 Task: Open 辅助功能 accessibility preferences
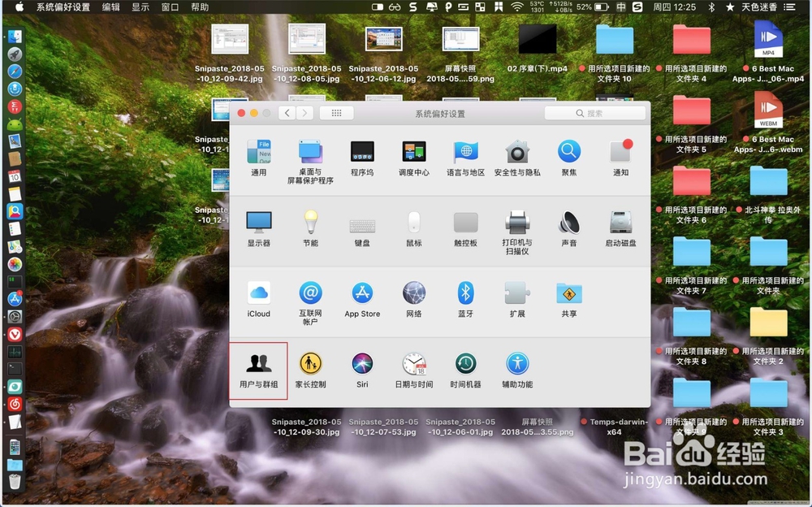(517, 367)
